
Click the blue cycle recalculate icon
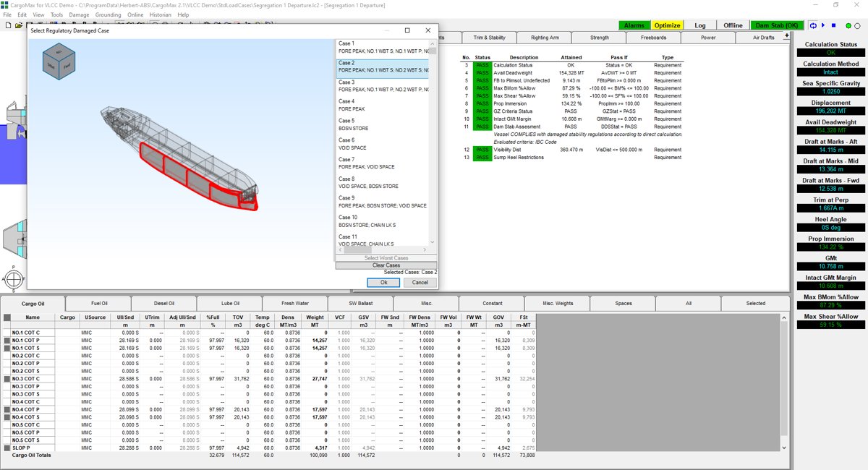[x=813, y=25]
